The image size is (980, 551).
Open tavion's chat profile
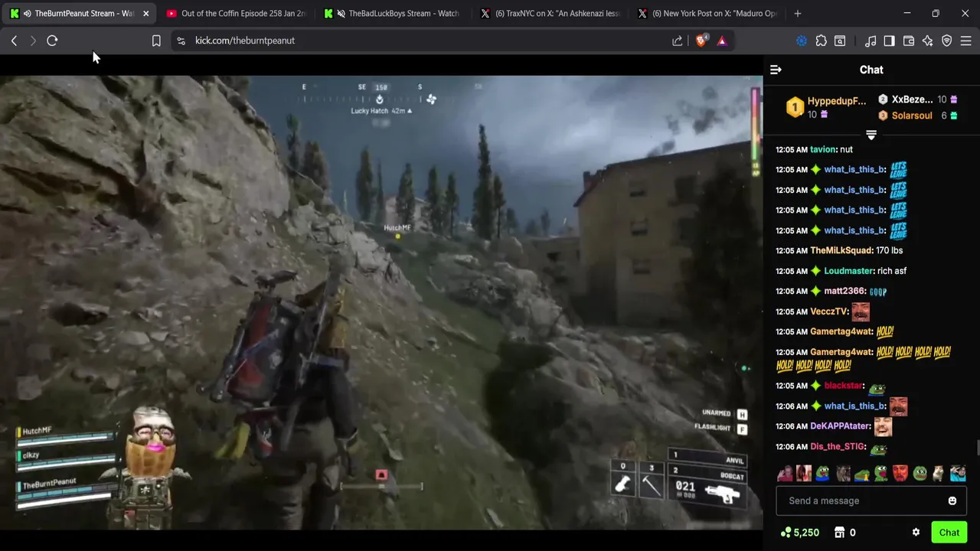(823, 149)
